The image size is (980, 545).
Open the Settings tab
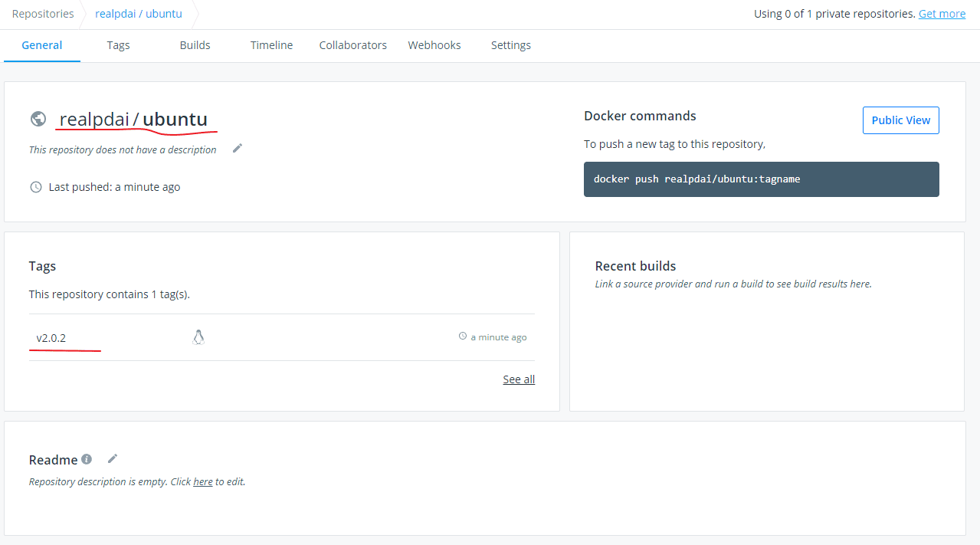pos(511,45)
